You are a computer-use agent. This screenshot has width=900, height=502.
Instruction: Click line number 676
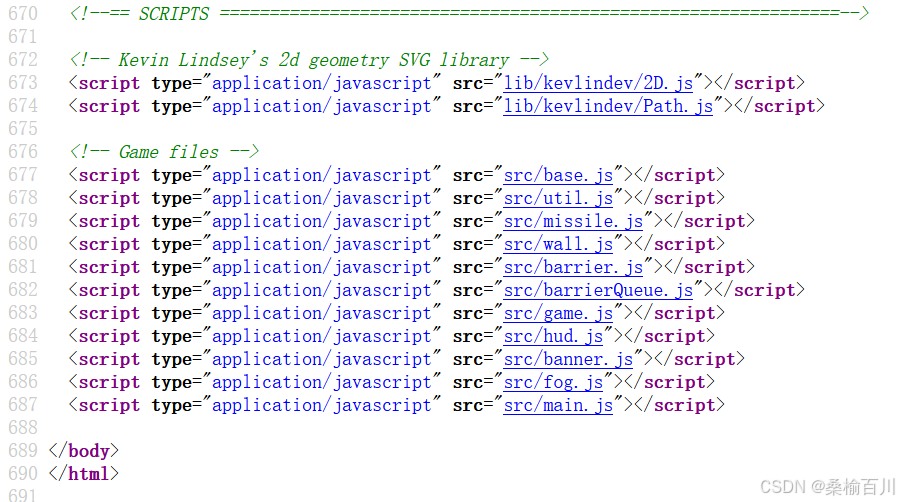tap(23, 151)
